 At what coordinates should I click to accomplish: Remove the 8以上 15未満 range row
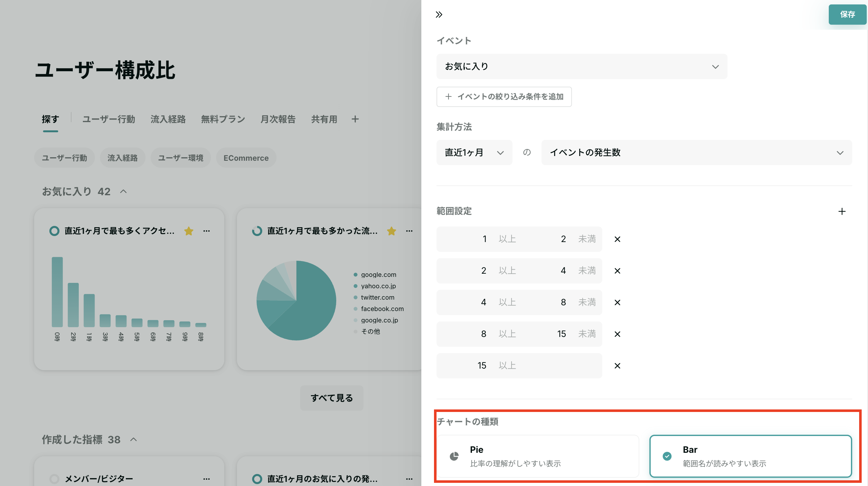[x=617, y=334]
